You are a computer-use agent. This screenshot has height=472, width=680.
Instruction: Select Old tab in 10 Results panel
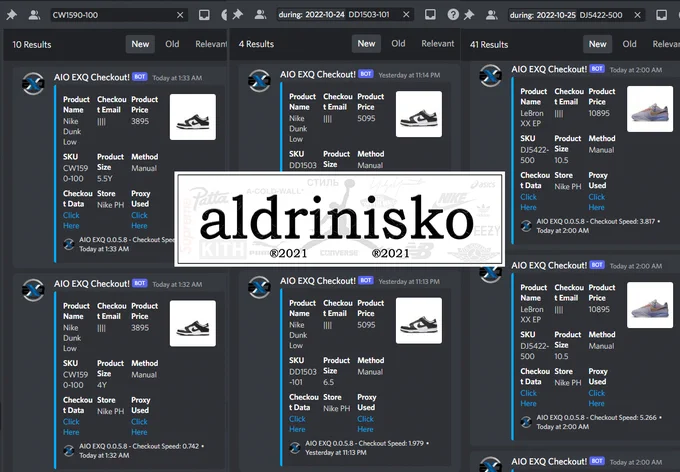point(172,44)
